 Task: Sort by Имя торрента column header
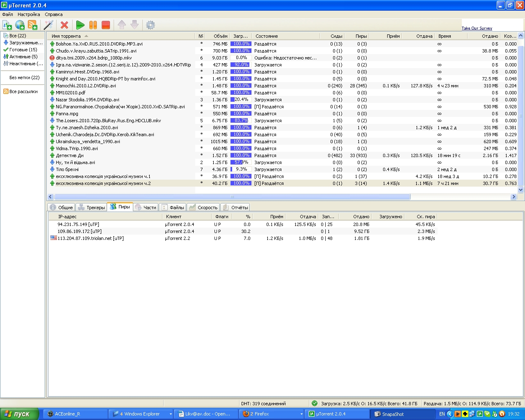pyautogui.click(x=121, y=36)
